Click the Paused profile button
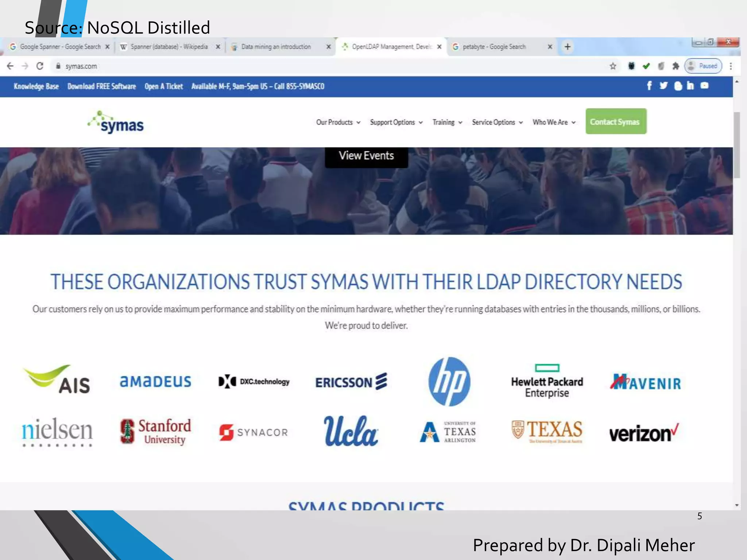This screenshot has width=747, height=560. [703, 66]
